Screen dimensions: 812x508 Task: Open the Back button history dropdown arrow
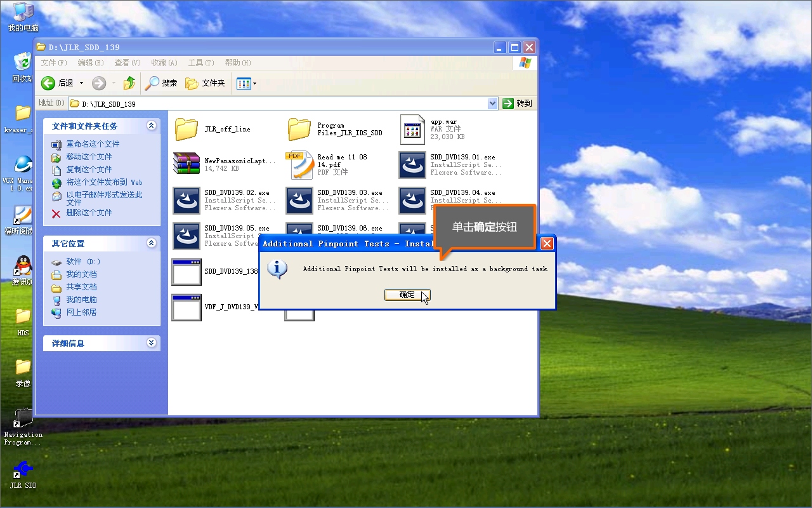coord(81,83)
